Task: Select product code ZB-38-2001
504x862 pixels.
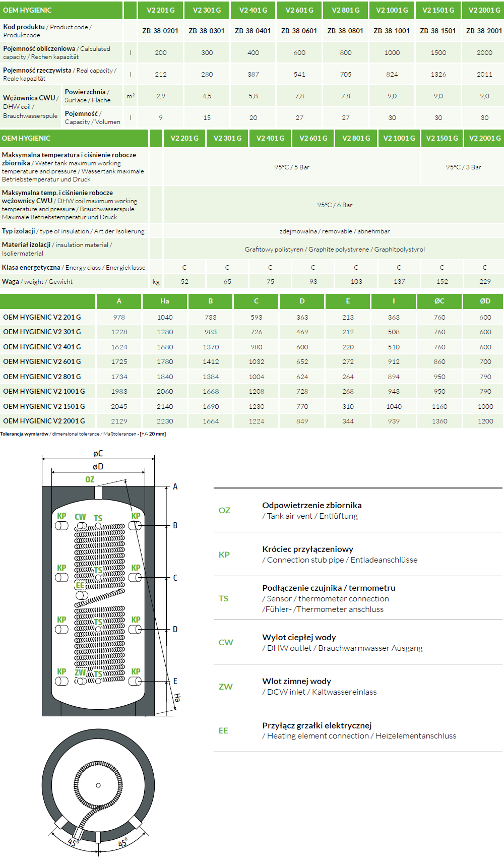Action: 484,31
